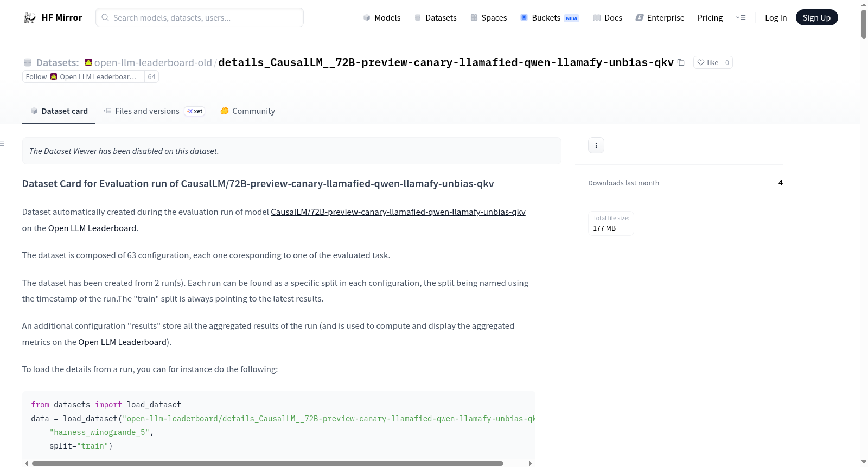Click the like count 0

coord(727,62)
